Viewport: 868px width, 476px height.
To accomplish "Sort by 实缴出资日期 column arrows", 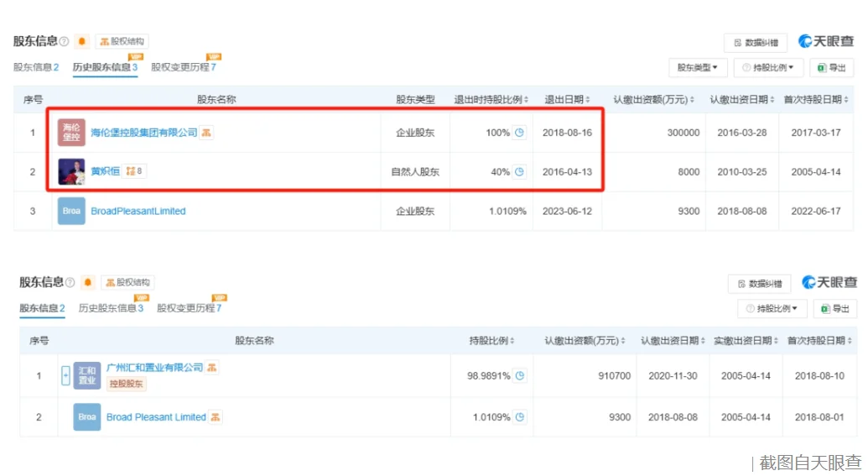I will tap(776, 341).
